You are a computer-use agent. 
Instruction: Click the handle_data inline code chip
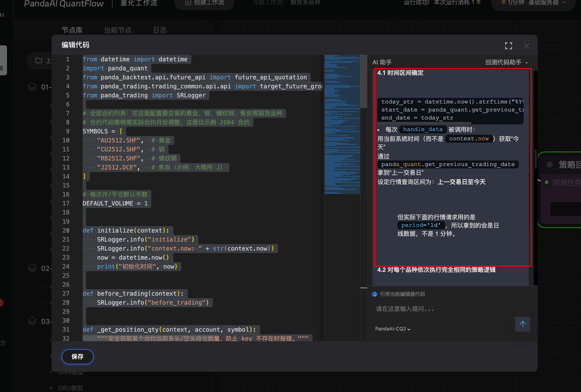423,129
